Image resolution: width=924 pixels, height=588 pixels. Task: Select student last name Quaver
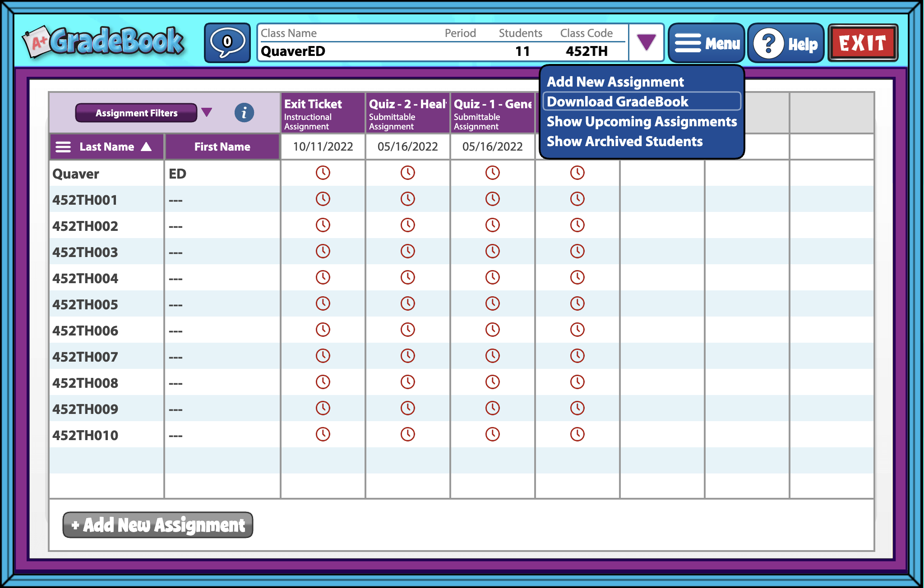76,174
